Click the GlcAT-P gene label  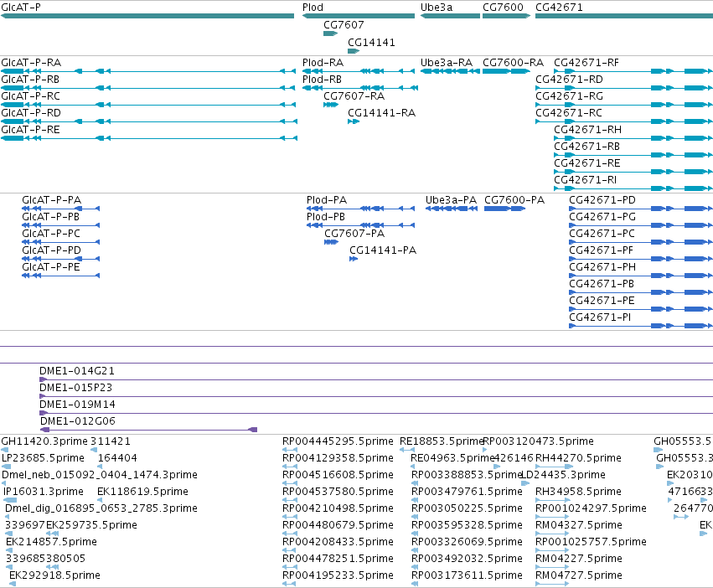pos(21,8)
